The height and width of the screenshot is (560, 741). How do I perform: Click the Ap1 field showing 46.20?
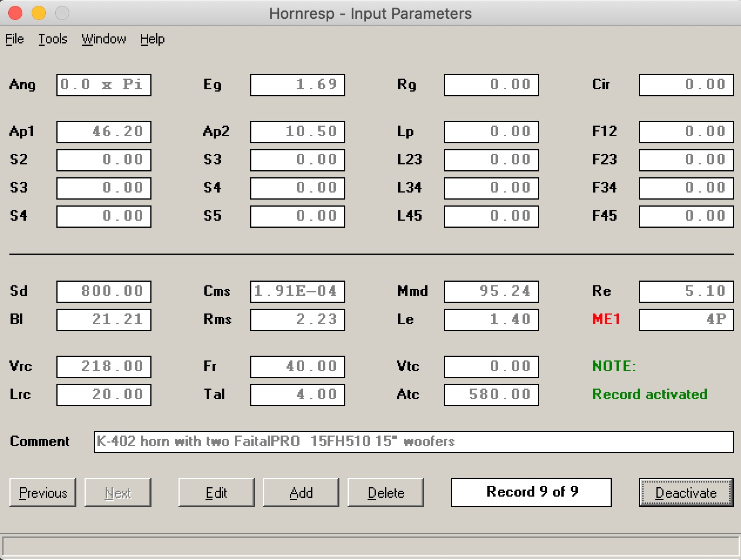[x=104, y=131]
